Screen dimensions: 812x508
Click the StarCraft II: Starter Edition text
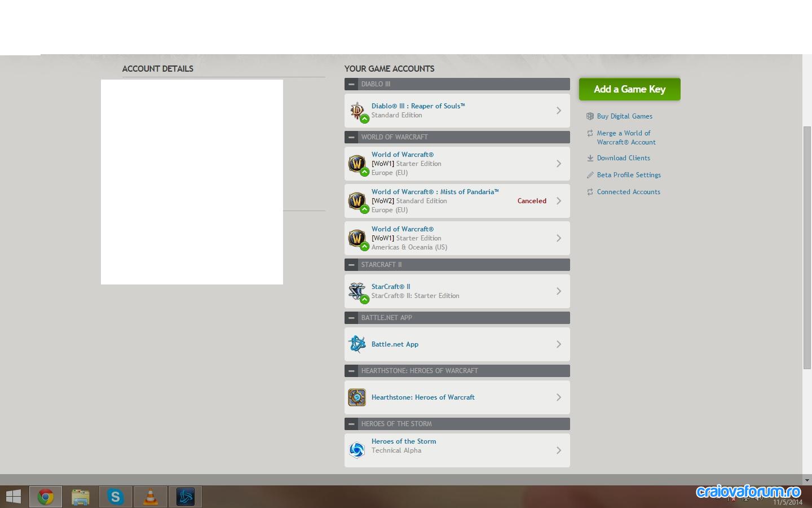[415, 296]
